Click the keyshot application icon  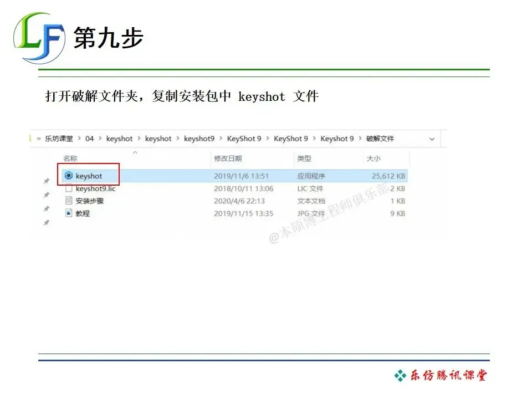coord(69,176)
